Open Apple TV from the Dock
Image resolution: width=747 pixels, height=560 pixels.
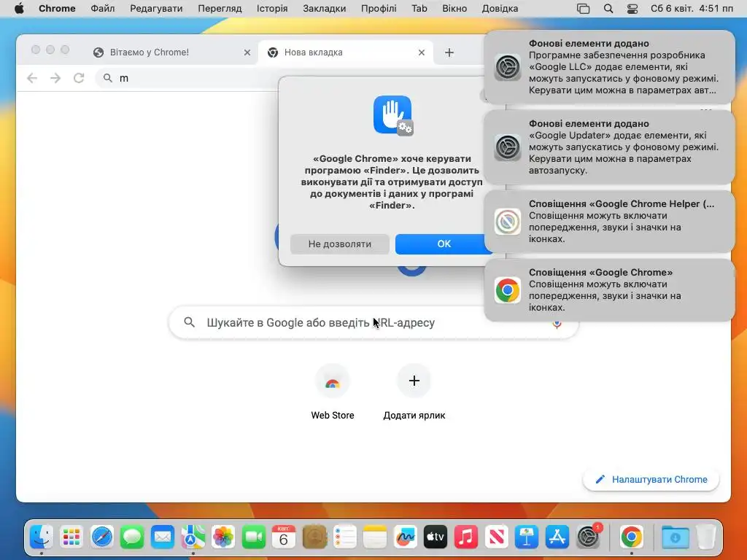tap(436, 537)
